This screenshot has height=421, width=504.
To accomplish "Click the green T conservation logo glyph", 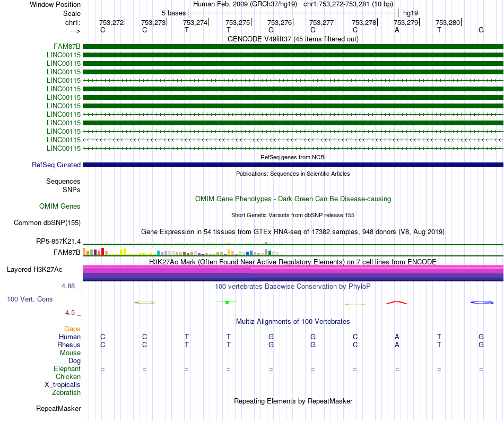I will [x=227, y=302].
